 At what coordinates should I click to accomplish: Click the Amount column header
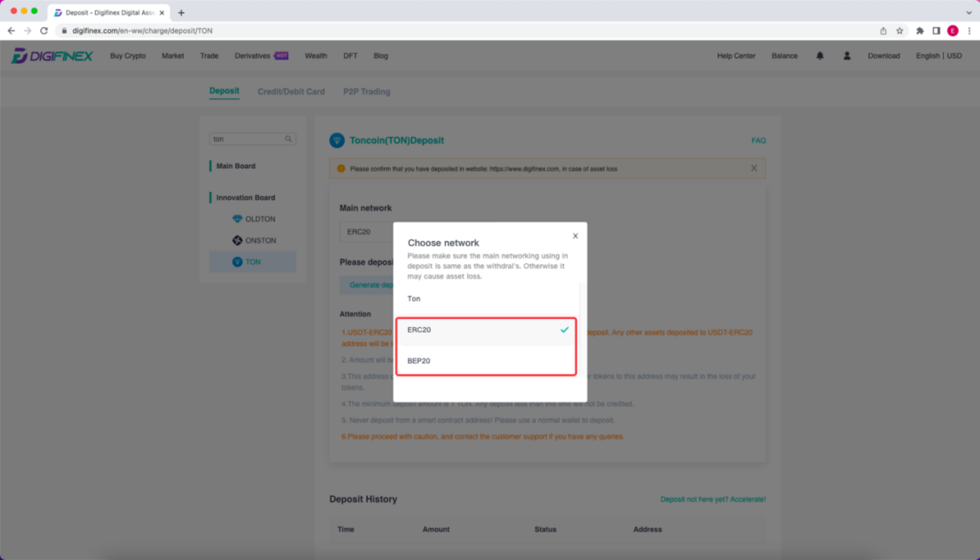click(x=436, y=529)
